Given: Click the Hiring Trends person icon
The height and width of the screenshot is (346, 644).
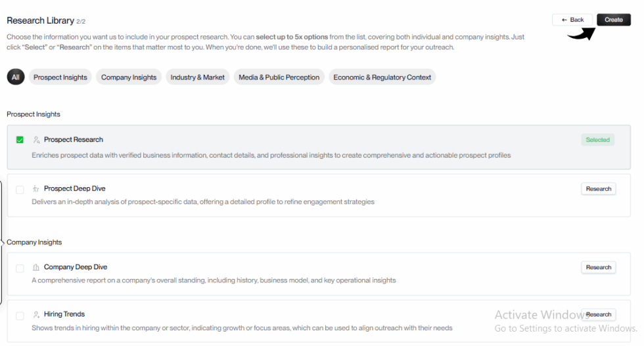Looking at the screenshot, I should (x=36, y=314).
